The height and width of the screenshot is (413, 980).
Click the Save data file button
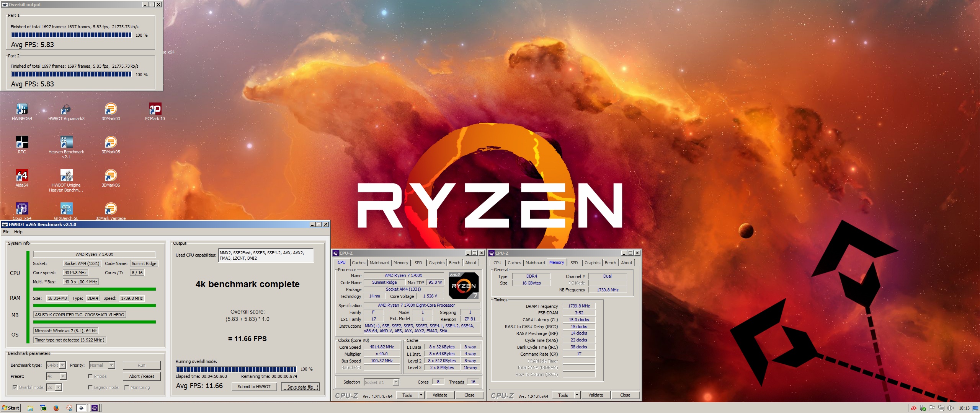[x=300, y=387]
